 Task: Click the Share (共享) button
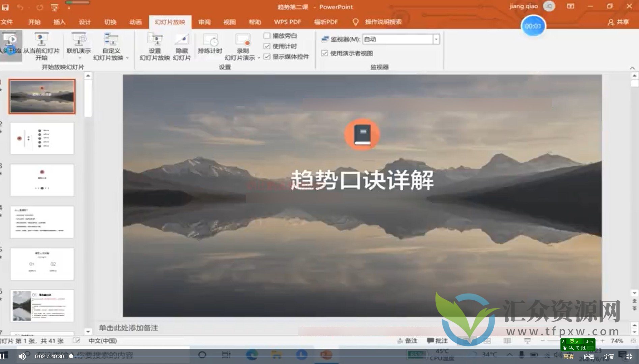[618, 22]
